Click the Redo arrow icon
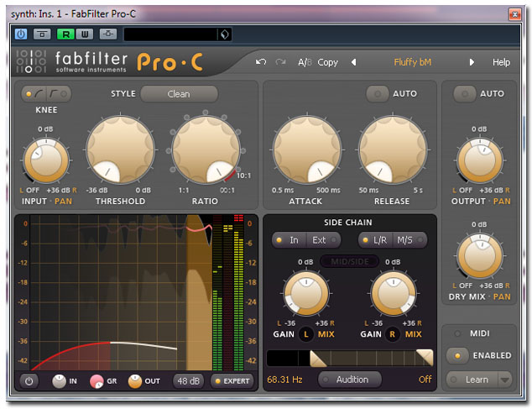The image size is (532, 409). (x=280, y=62)
